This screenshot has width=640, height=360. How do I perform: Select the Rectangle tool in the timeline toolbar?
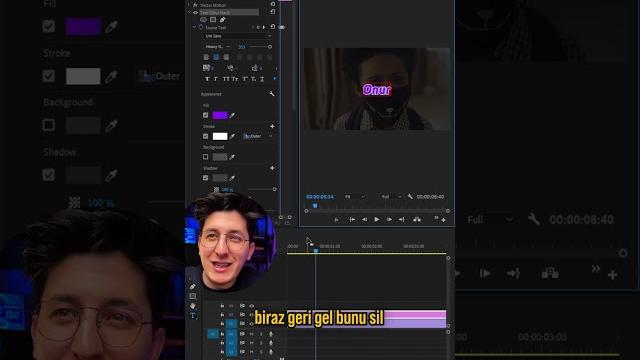[x=193, y=296]
